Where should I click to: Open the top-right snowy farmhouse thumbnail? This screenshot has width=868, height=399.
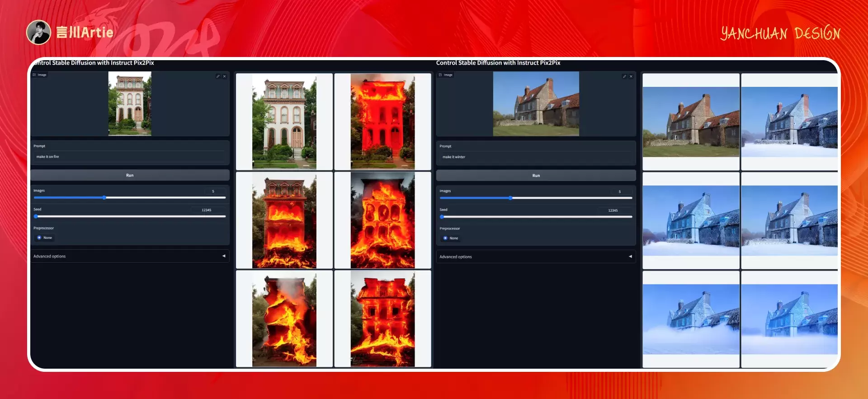pos(789,122)
